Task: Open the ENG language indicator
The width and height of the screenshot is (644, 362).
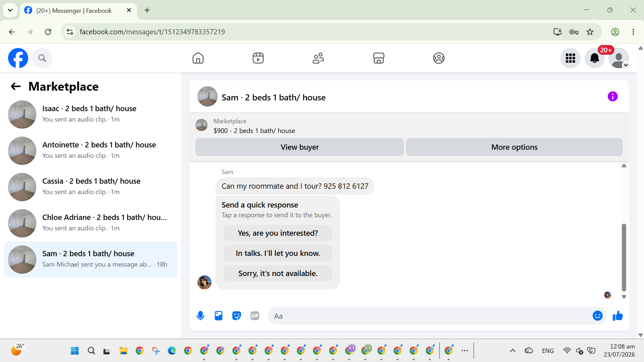Action: (x=548, y=351)
